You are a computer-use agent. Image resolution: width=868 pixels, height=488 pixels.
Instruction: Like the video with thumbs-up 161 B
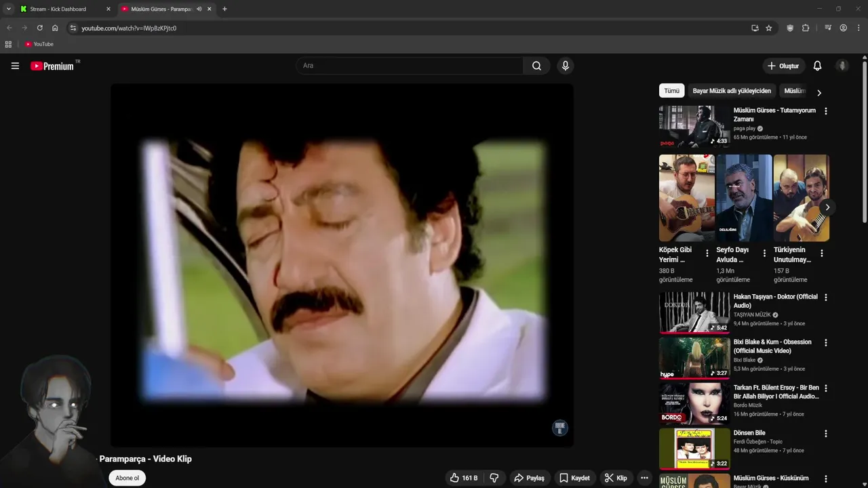coord(464,478)
